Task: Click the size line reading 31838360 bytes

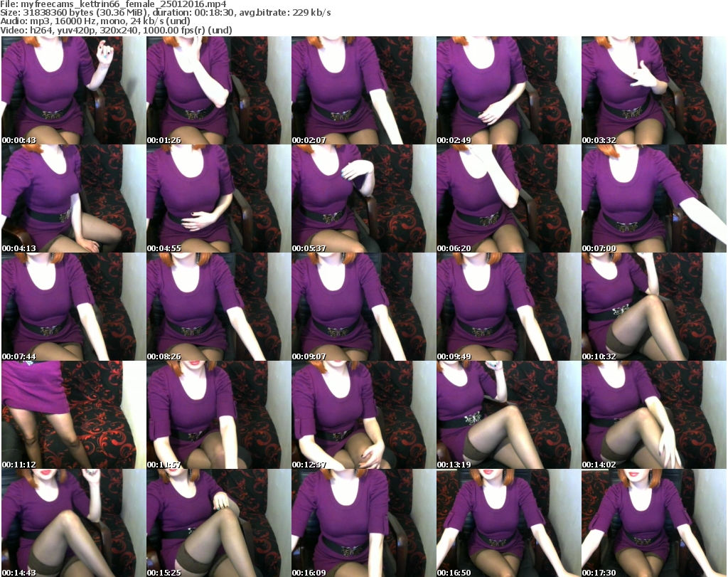Action: 165,13
